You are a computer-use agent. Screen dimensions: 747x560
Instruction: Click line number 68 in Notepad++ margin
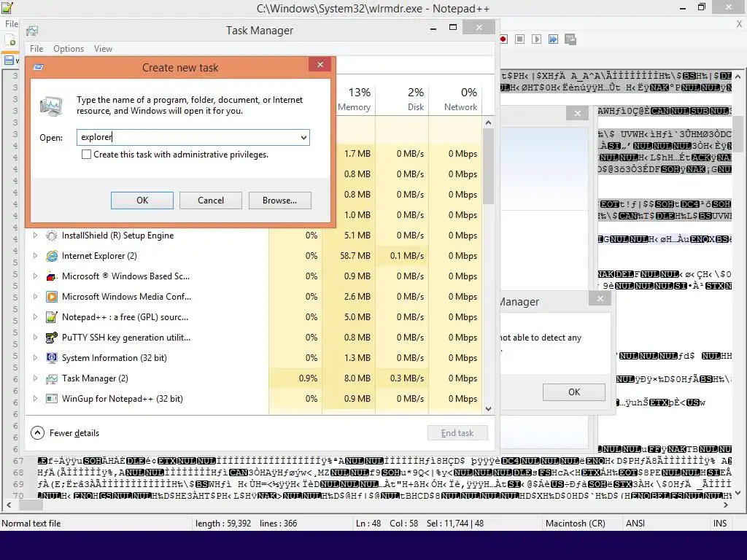point(18,472)
